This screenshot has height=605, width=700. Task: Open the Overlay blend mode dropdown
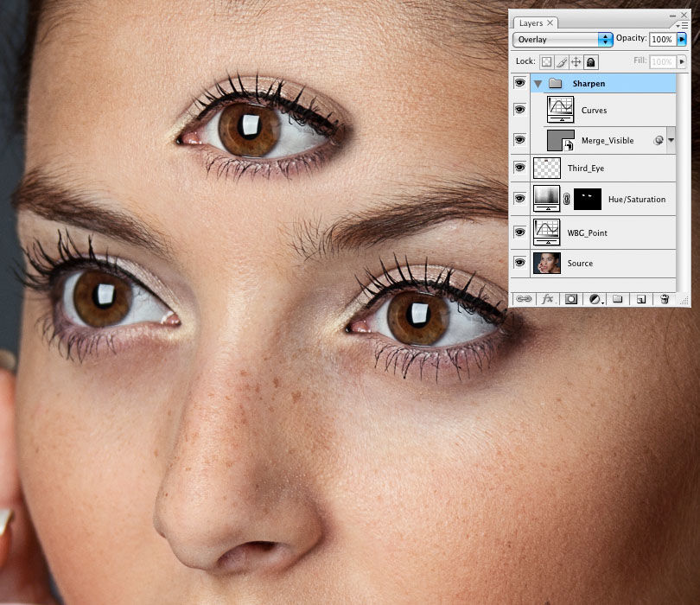point(563,39)
